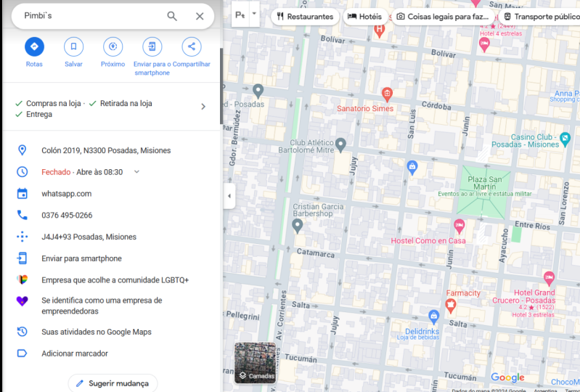Click Enviar para o smartphone circular icon
This screenshot has width=580, height=392.
pos(152,46)
